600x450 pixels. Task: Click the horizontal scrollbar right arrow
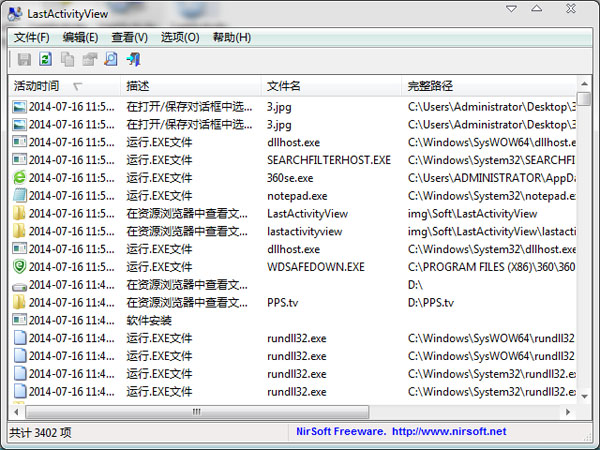click(568, 412)
